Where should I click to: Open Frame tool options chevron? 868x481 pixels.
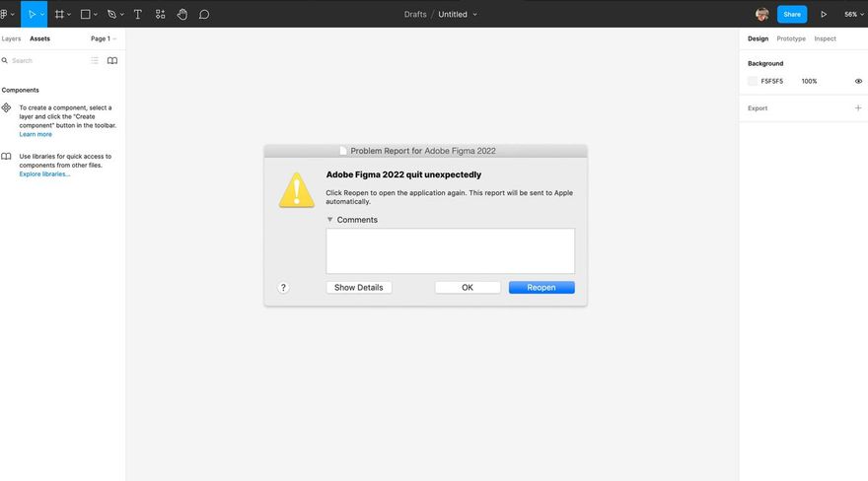pyautogui.click(x=69, y=15)
